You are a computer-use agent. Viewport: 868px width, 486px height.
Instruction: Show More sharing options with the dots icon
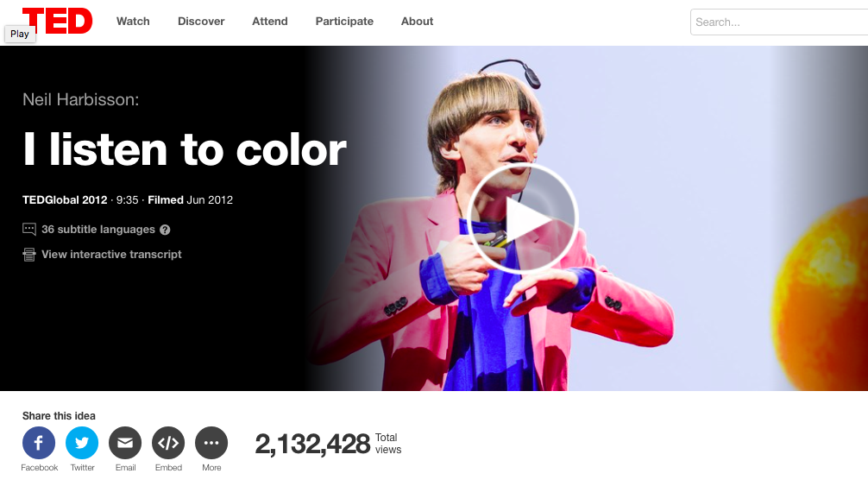click(211, 443)
